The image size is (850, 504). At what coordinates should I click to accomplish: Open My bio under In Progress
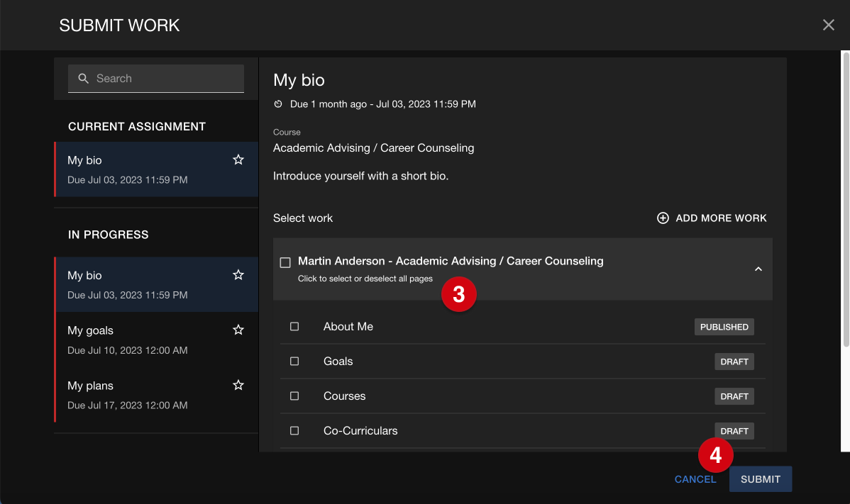point(156,284)
